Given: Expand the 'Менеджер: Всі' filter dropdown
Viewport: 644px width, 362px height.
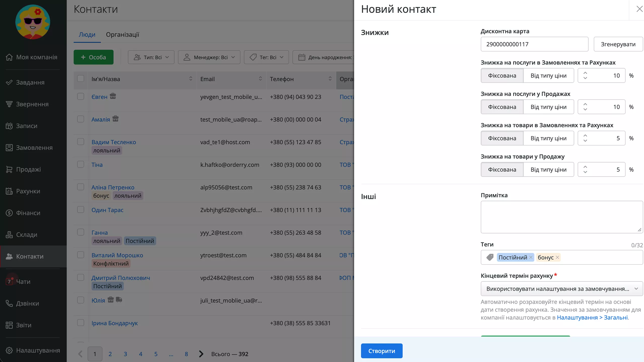Looking at the screenshot, I should click(x=209, y=57).
